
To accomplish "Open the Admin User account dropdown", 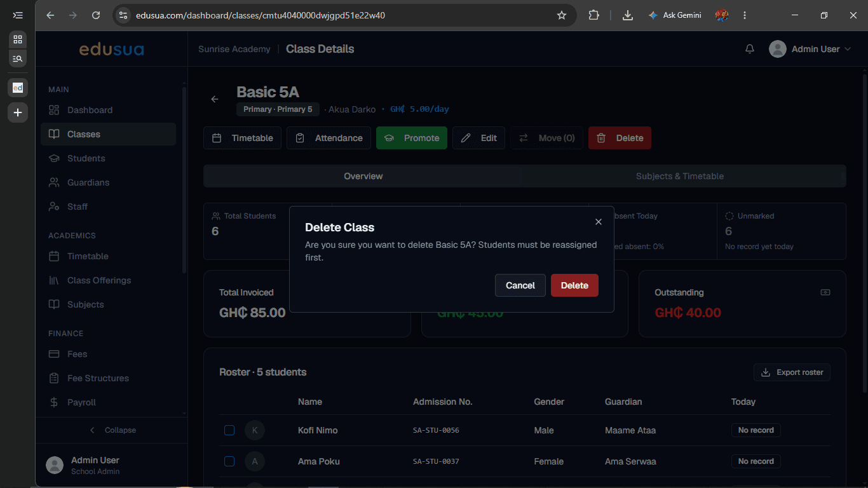I will point(810,49).
